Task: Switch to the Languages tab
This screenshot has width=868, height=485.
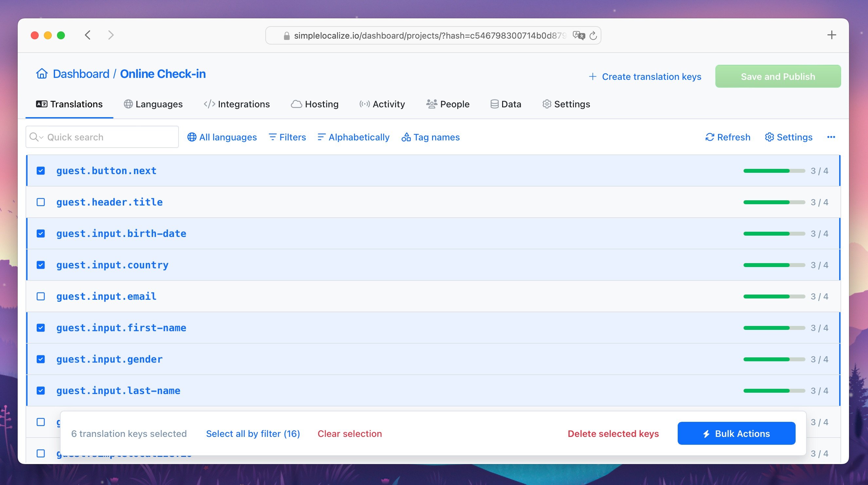Action: click(x=153, y=104)
